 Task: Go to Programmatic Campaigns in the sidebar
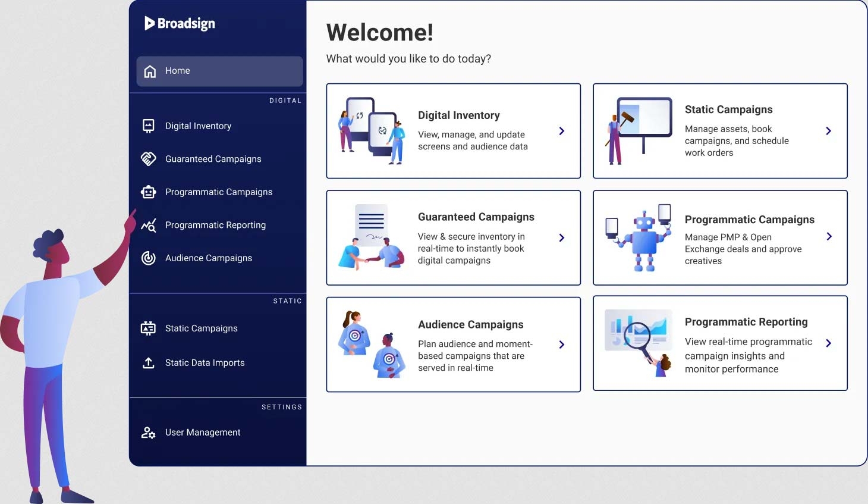coord(219,192)
